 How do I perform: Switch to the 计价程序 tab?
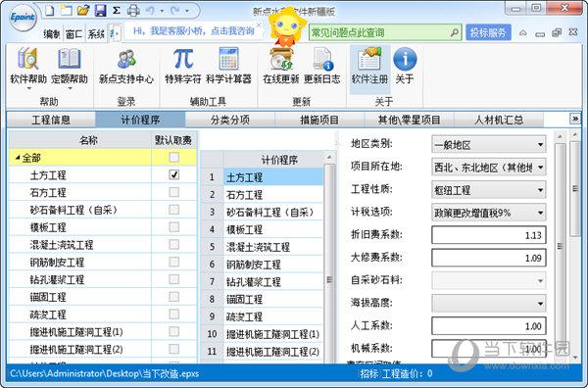(140, 120)
